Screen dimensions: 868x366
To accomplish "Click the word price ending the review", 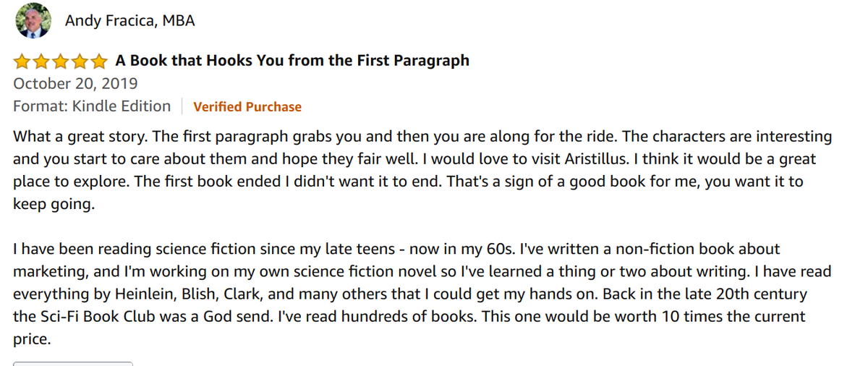I will point(30,340).
